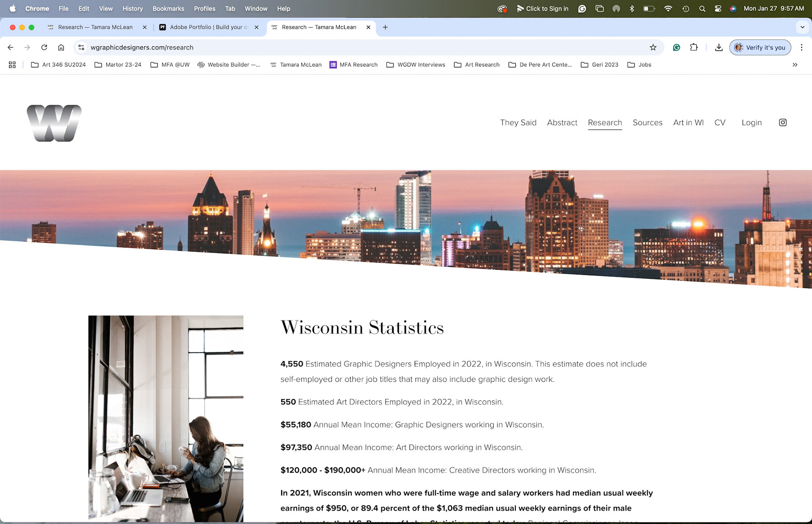Image resolution: width=812 pixels, height=524 pixels.
Task: Click the Wisconsin Statistics heading
Action: (362, 328)
